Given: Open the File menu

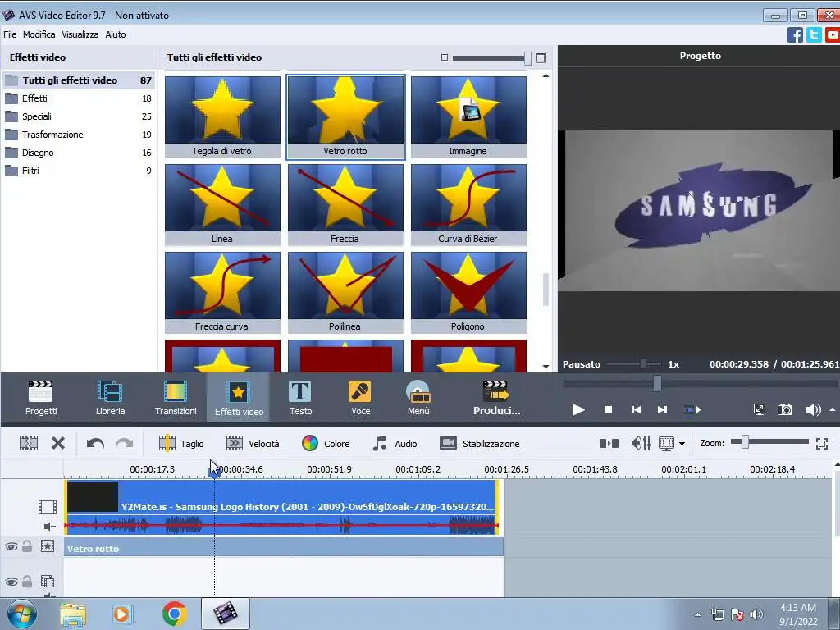Looking at the screenshot, I should click(x=10, y=34).
